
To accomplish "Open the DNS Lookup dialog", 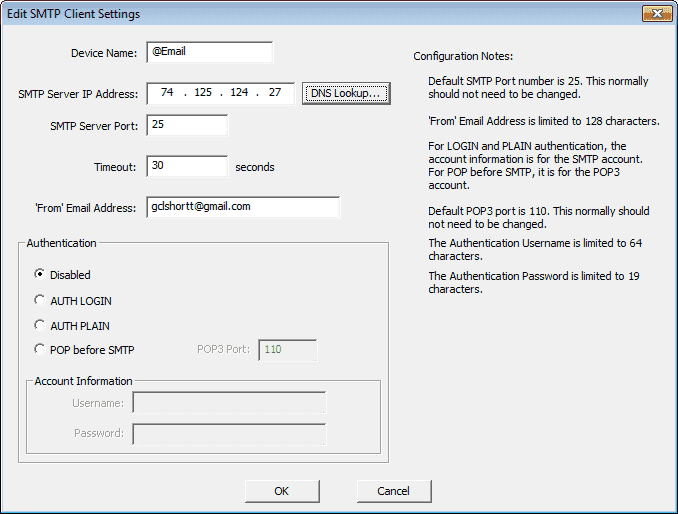I will (x=346, y=93).
